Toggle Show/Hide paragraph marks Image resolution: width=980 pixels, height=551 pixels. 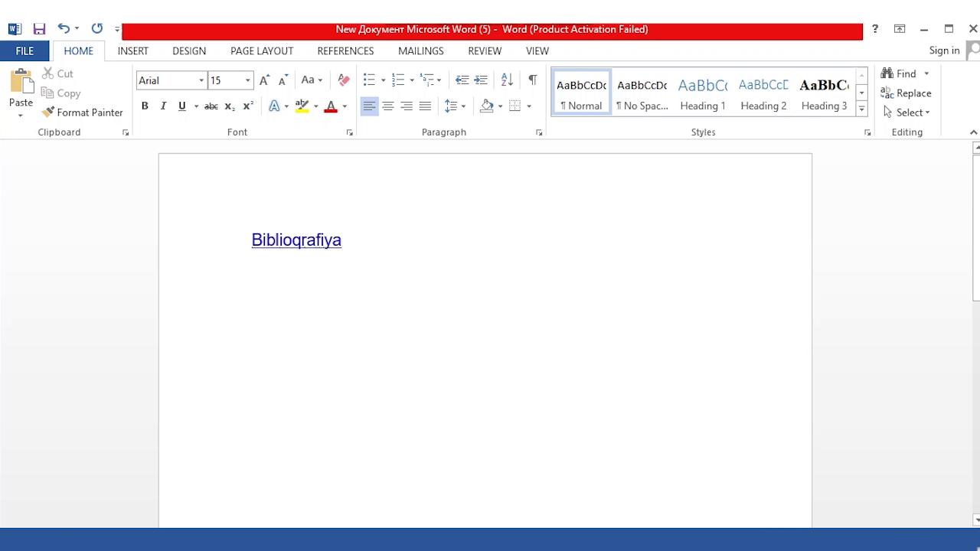click(x=532, y=80)
